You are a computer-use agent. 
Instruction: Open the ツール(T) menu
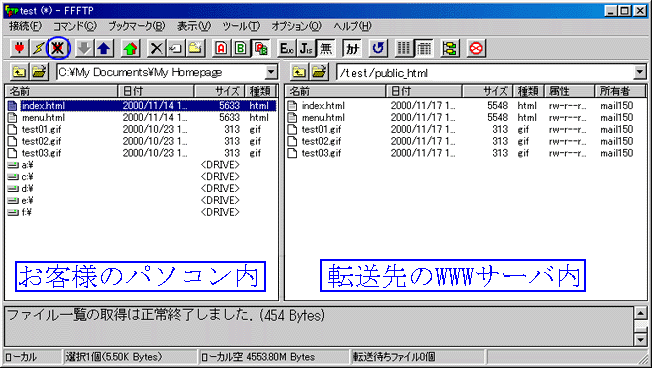pos(241,26)
